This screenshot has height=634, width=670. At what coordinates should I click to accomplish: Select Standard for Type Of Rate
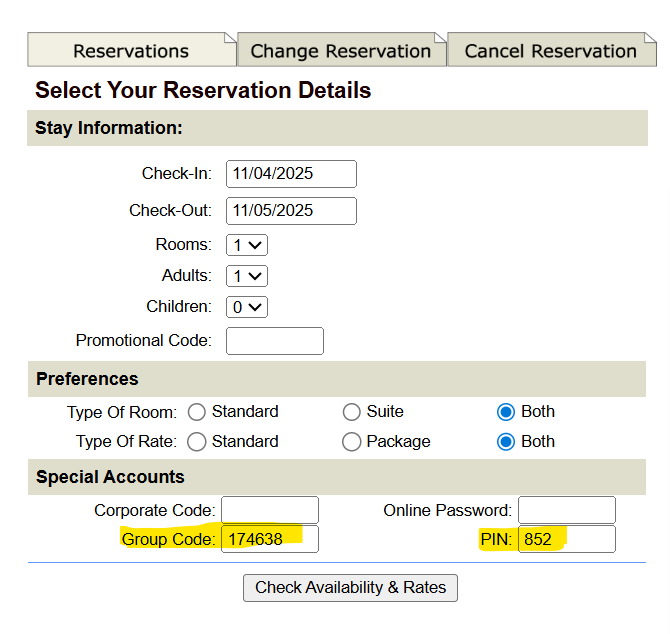click(x=197, y=442)
